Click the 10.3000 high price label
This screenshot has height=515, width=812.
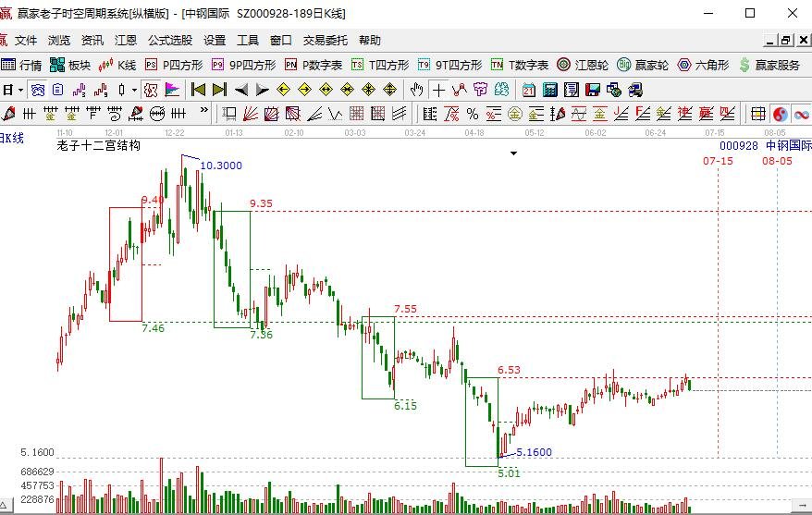(x=221, y=166)
